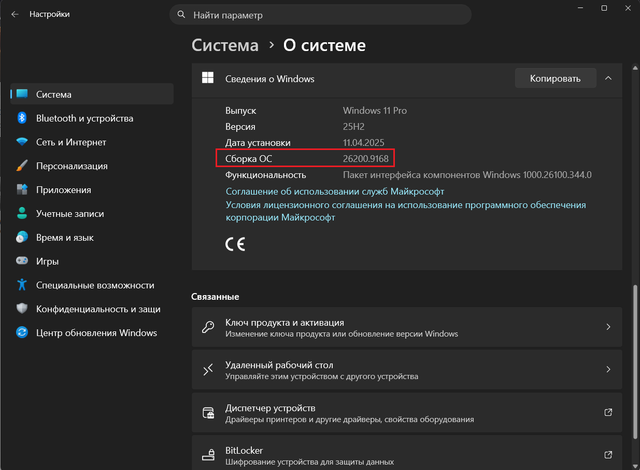
Task: Click the back arrow icon in Settings
Action: pos(15,14)
